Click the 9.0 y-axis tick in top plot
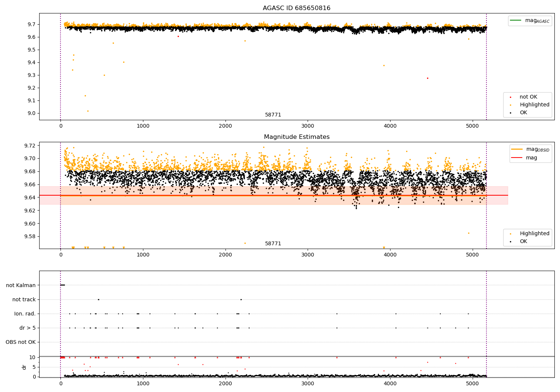The width and height of the screenshot is (560, 392). coord(31,113)
